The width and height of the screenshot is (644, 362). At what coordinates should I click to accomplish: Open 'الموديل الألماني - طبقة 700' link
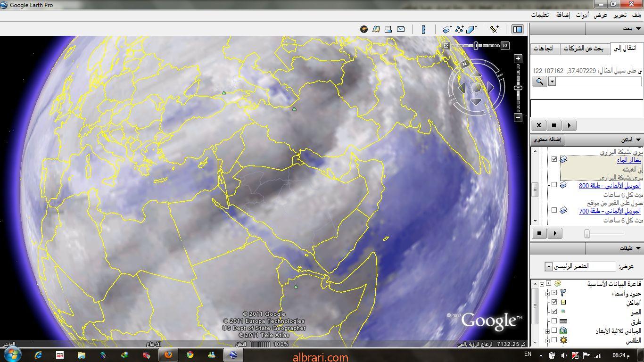(x=610, y=211)
